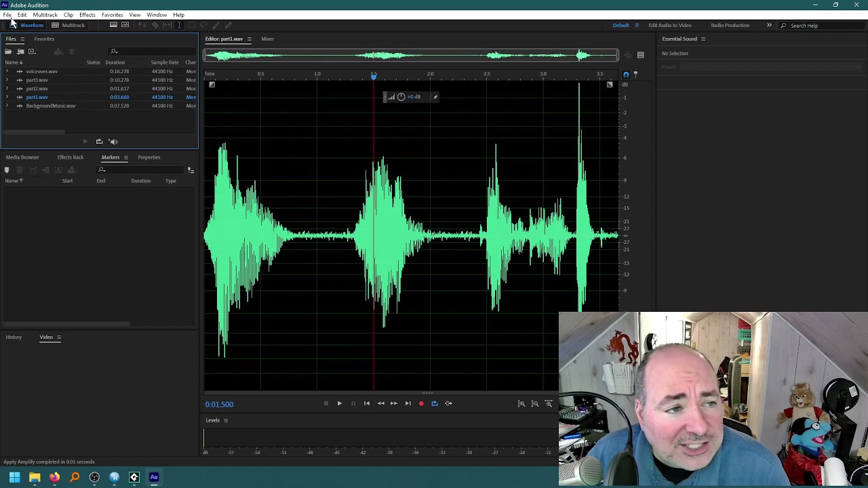The height and width of the screenshot is (488, 868).
Task: Open the File menu
Action: click(x=7, y=15)
